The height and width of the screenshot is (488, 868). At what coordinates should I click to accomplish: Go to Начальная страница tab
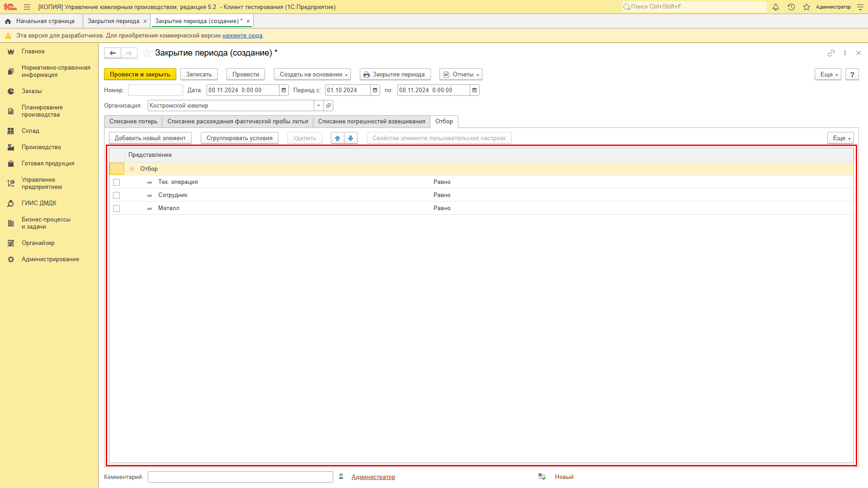41,21
